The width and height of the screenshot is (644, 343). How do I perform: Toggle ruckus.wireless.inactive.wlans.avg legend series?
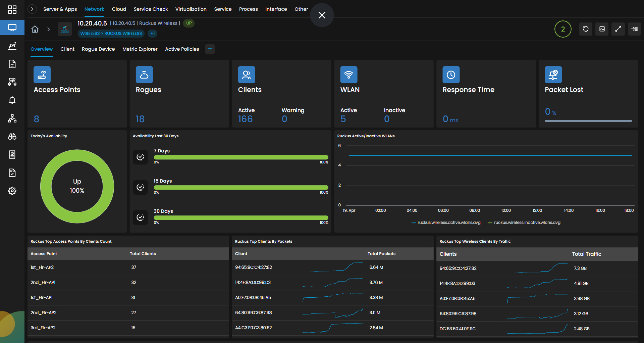[x=524, y=223]
